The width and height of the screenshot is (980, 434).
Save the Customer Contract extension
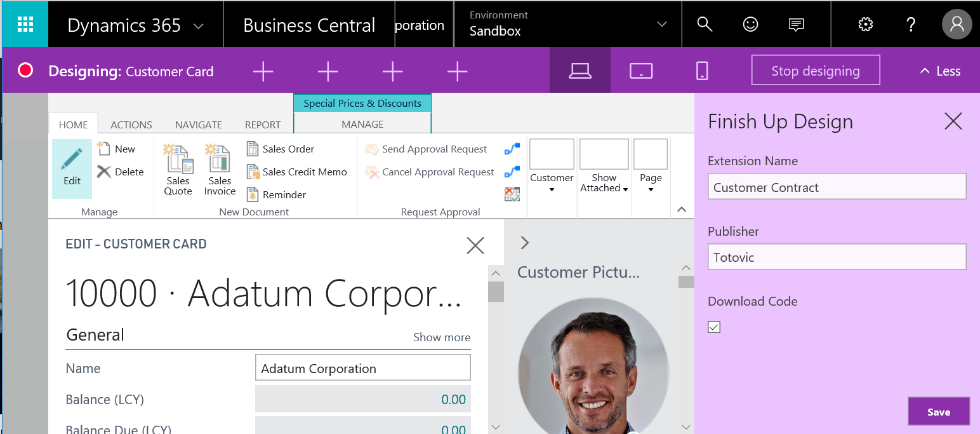[939, 411]
